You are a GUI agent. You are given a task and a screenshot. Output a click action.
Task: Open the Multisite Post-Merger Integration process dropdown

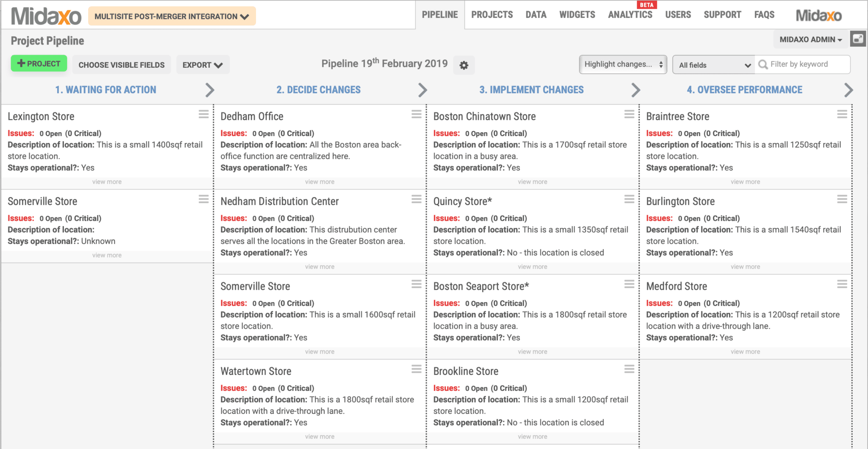(x=172, y=16)
